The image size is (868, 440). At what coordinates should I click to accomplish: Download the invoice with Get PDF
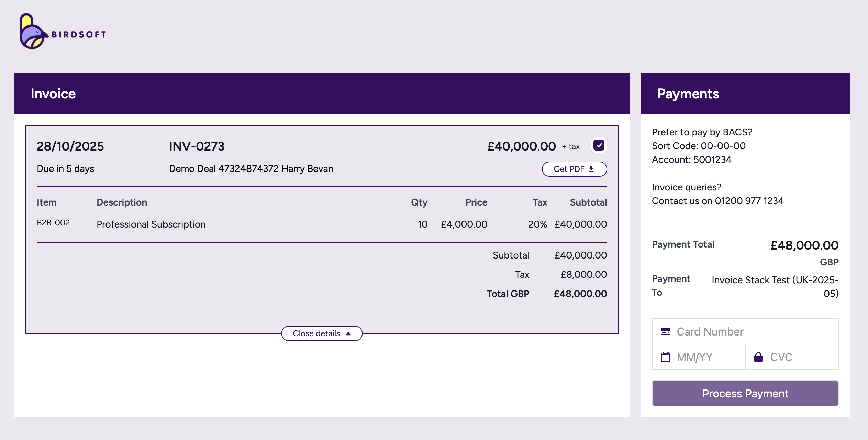[574, 169]
